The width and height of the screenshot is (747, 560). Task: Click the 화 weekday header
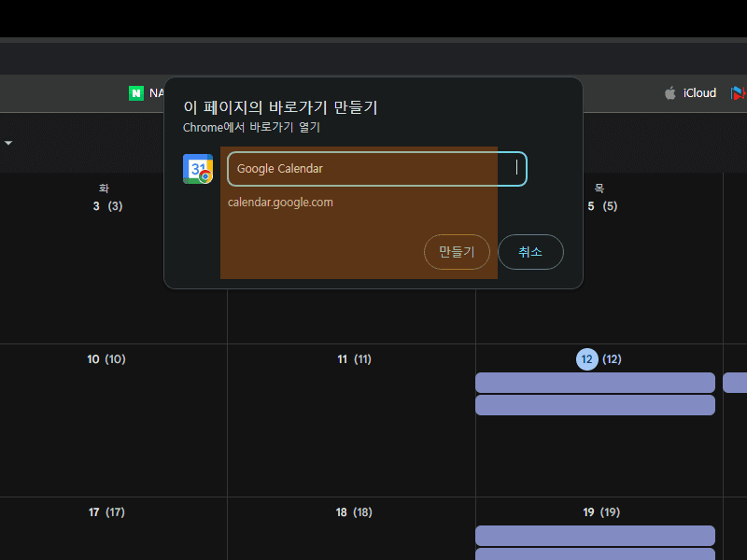click(104, 189)
